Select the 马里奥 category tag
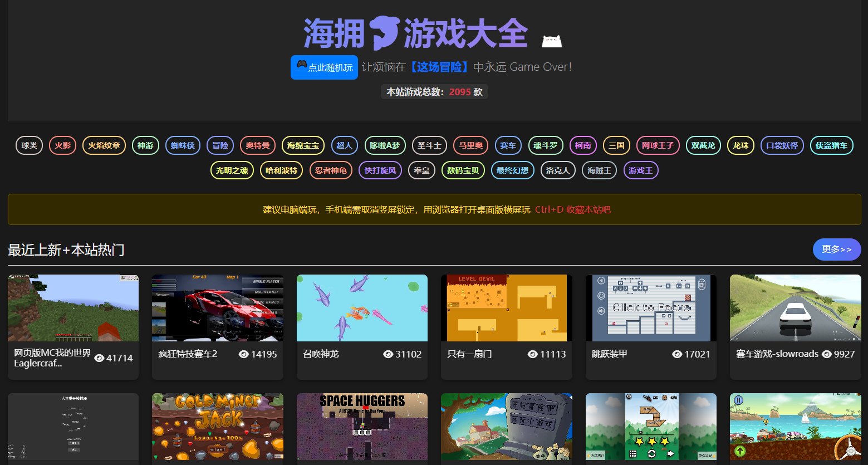Image resolution: width=868 pixels, height=465 pixels. [470, 145]
